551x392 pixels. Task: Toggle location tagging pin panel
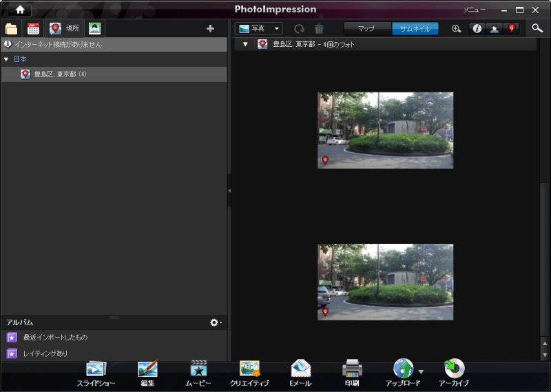coord(512,28)
